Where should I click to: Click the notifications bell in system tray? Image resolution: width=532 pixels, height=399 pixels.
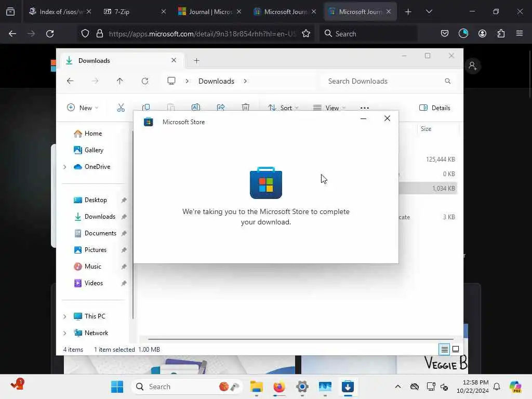[x=497, y=387]
